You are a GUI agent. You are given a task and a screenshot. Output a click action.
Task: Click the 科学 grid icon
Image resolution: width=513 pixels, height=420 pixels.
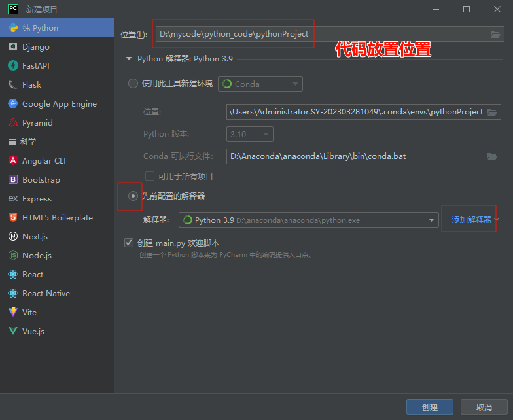tap(12, 141)
